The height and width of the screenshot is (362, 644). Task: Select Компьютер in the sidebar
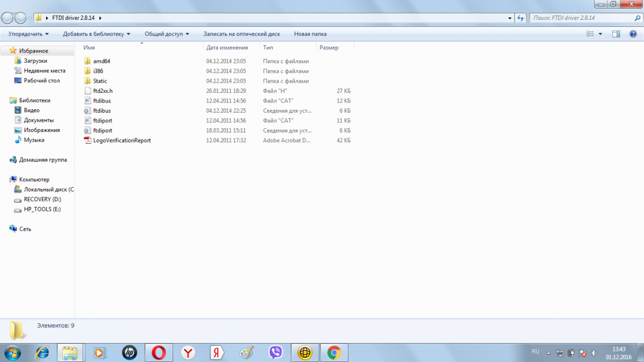(x=34, y=180)
